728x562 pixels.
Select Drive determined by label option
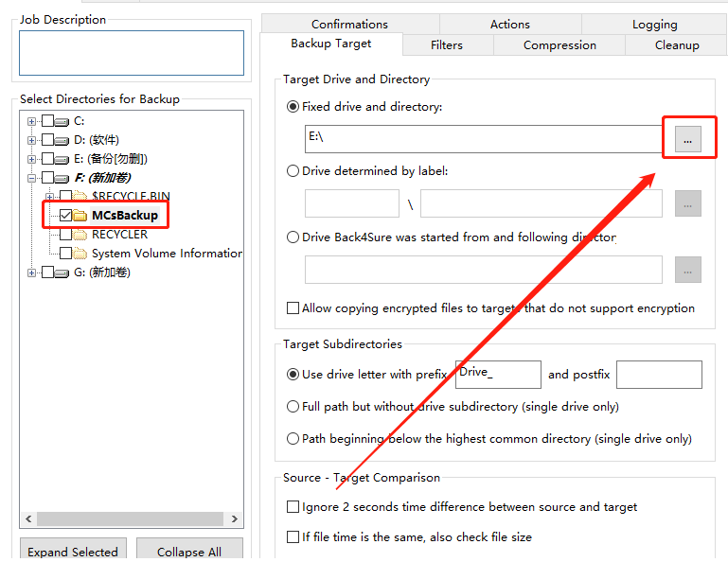[x=293, y=171]
